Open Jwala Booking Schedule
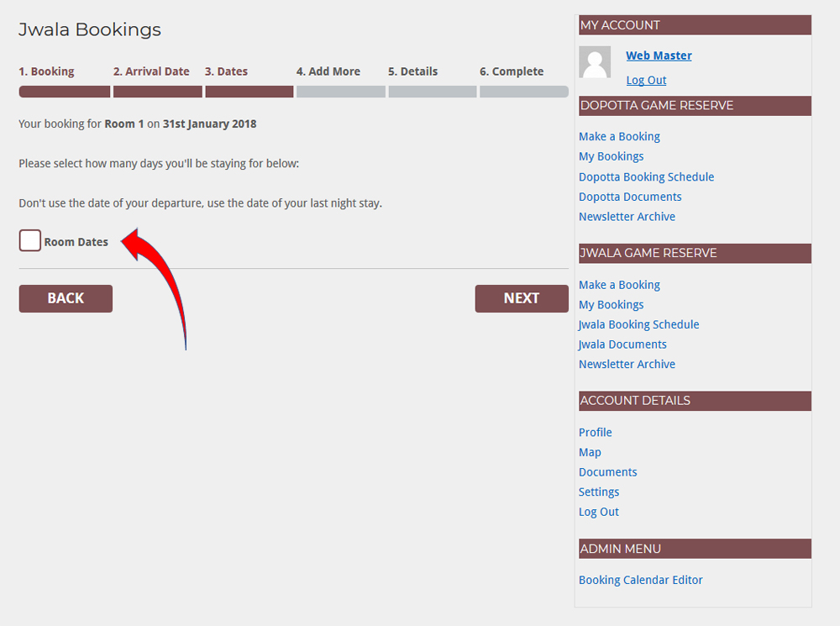840x626 pixels. click(x=638, y=324)
